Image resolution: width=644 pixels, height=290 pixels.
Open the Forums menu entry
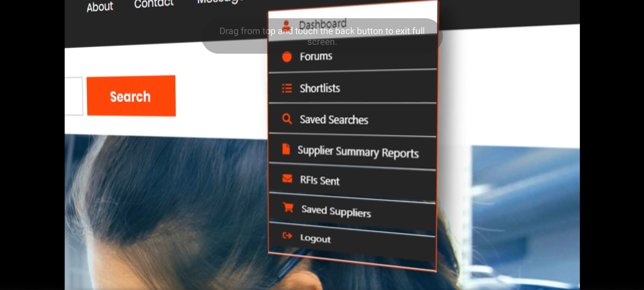(x=316, y=57)
